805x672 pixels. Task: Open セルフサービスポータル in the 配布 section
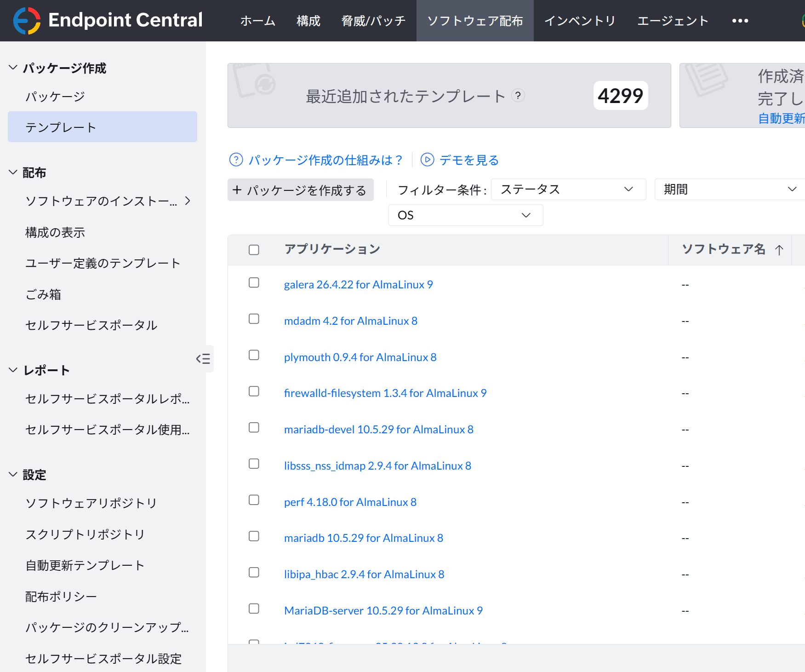tap(91, 325)
